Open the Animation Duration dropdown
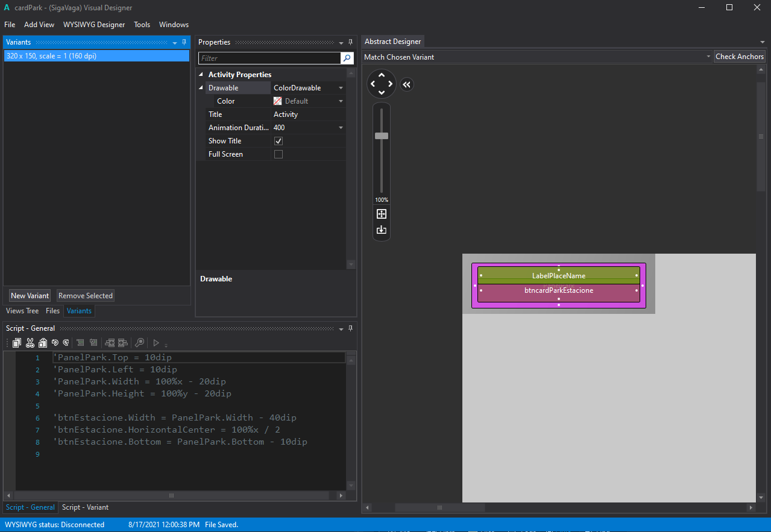 tap(341, 128)
